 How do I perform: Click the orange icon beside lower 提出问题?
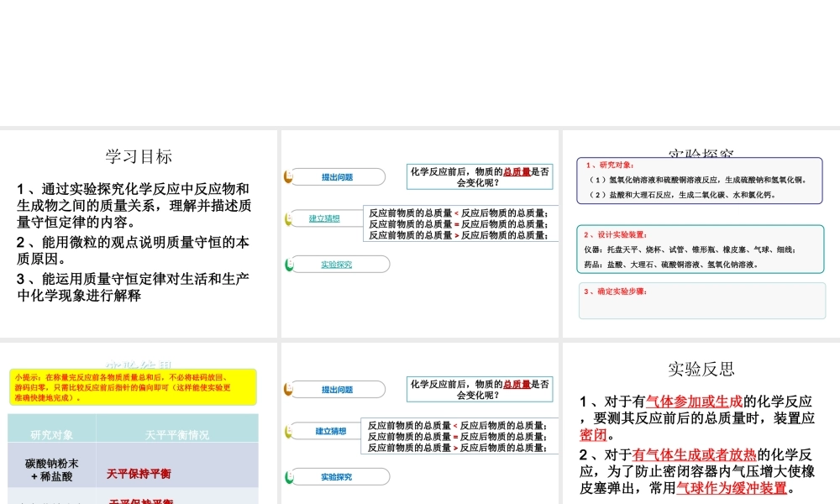[288, 389]
